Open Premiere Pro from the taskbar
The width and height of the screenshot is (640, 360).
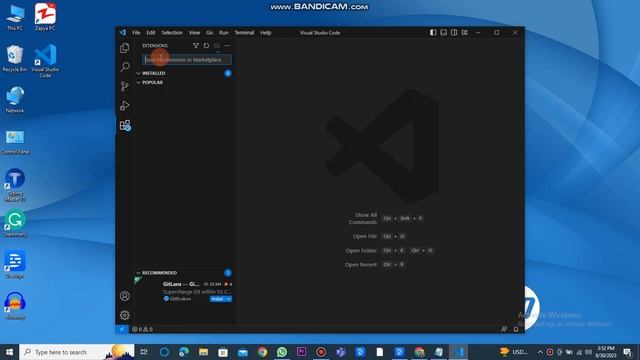coord(302,352)
